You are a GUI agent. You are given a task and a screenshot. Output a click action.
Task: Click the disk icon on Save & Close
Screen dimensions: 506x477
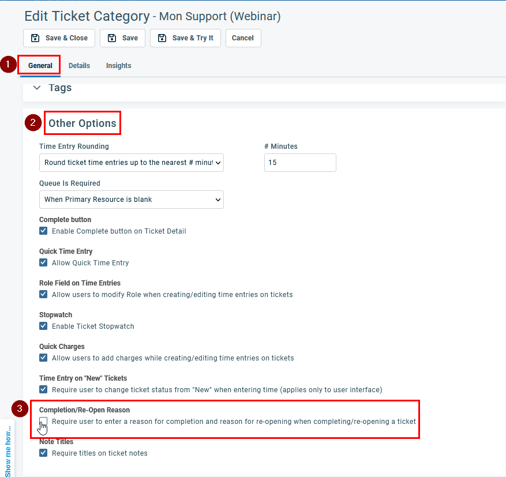click(x=35, y=38)
